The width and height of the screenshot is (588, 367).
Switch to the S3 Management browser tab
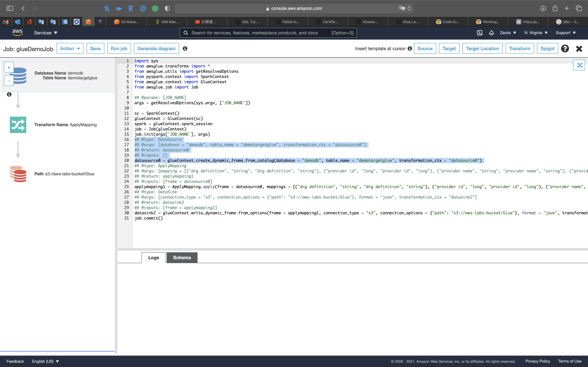[127, 22]
